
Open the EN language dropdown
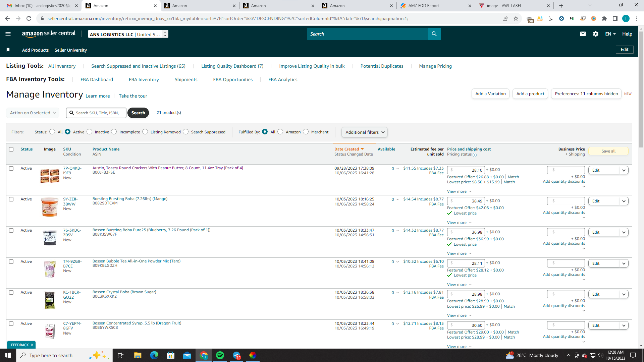610,34
